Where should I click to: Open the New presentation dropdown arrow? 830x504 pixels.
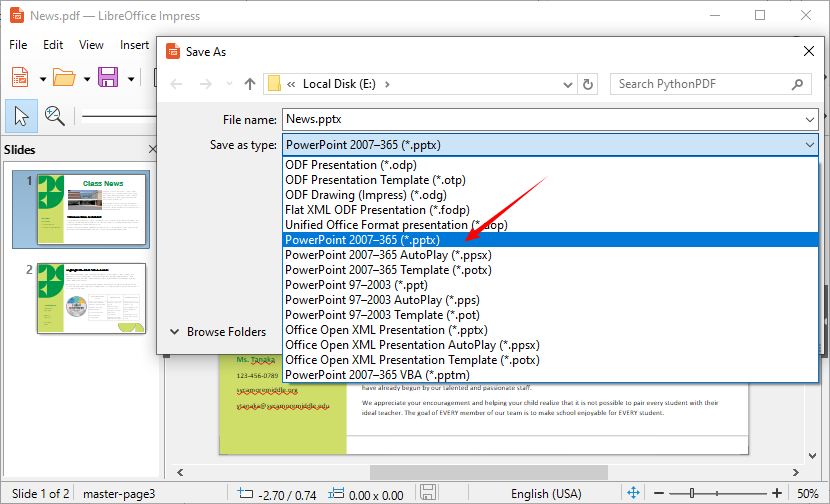pyautogui.click(x=42, y=79)
